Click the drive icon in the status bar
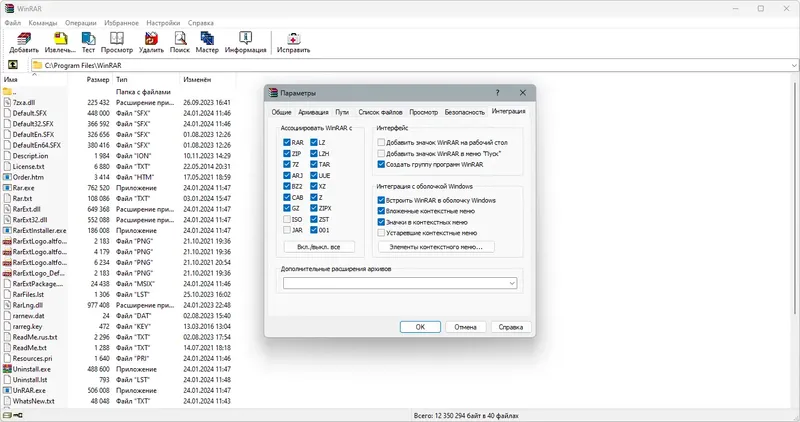The height and width of the screenshot is (422, 800). [8, 415]
